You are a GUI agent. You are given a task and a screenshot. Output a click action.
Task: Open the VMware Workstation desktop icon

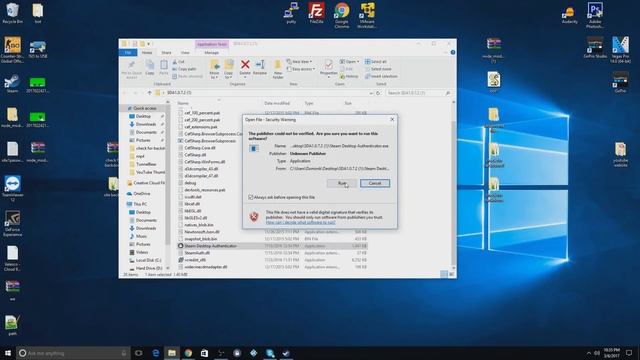tap(367, 15)
